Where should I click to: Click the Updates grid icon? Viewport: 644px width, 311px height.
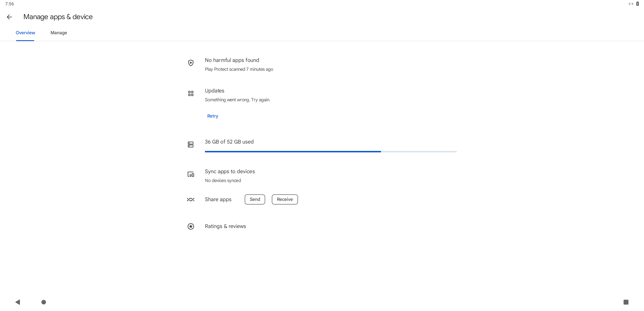191,93
